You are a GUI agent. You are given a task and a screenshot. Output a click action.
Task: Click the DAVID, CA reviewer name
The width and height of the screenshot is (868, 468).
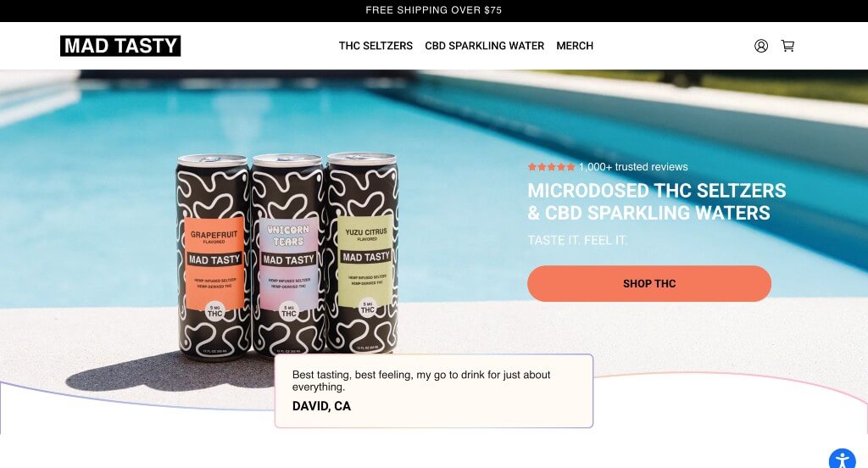(321, 406)
